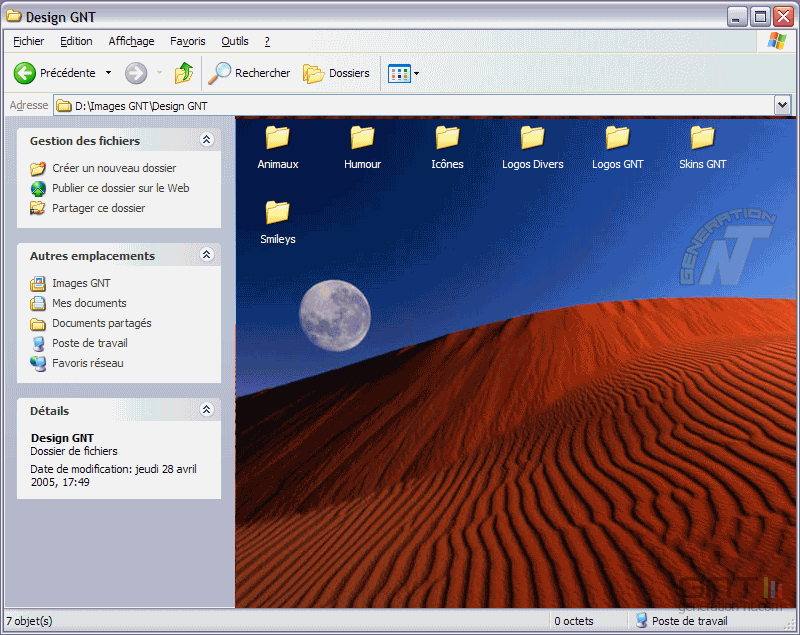Collapse the Détails panel
This screenshot has height=635, width=800.
coord(207,410)
